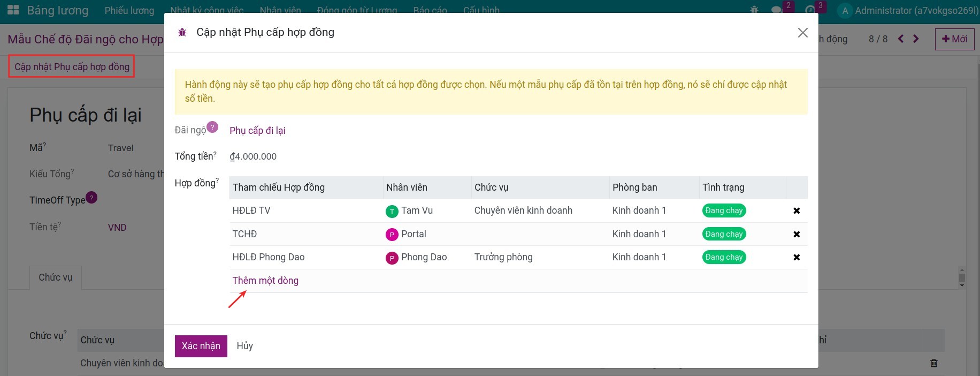The image size is (980, 376).
Task: Click the trash icon in the Chức vụ row
Action: pyautogui.click(x=933, y=363)
